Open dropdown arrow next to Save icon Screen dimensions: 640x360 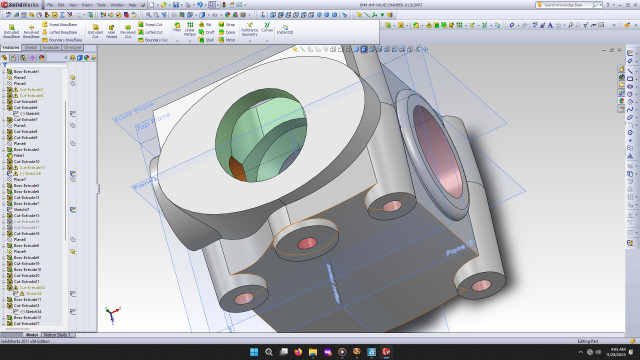[181, 5]
